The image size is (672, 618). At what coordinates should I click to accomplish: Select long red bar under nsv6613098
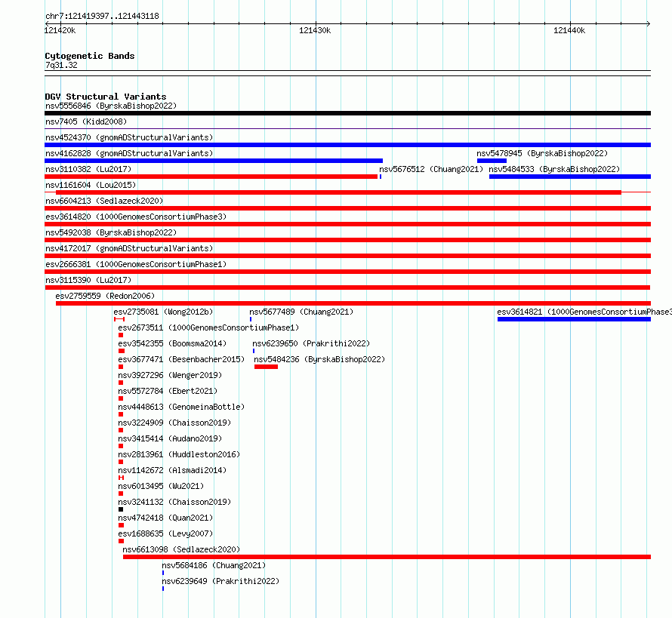(387, 557)
